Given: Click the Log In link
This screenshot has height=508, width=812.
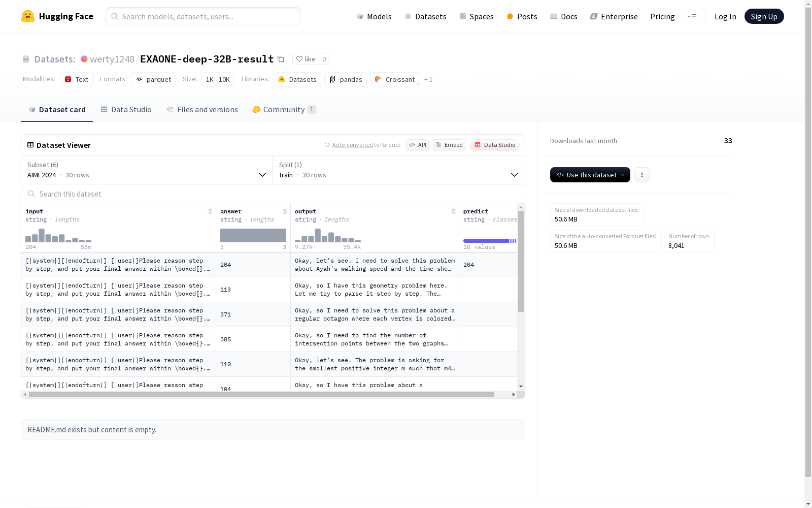Looking at the screenshot, I should 725,16.
